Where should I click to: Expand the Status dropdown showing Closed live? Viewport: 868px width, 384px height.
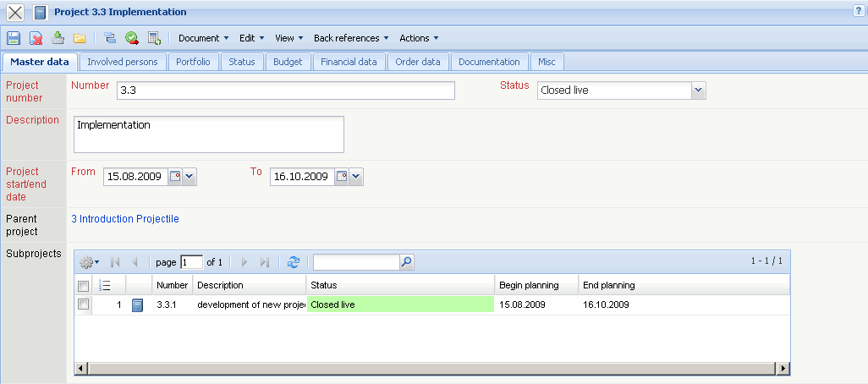point(698,91)
